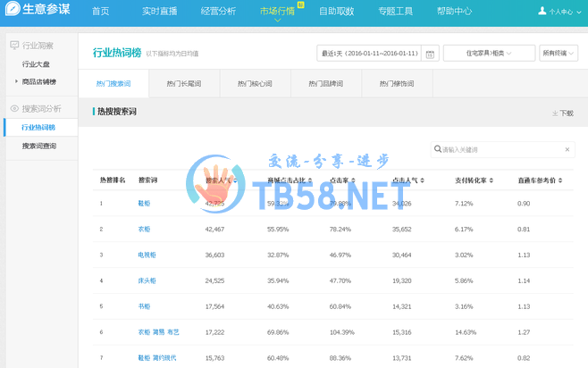Viewport: 588px width, 368px height.
Task: Click the 个人中心 user icon
Action: (x=542, y=12)
